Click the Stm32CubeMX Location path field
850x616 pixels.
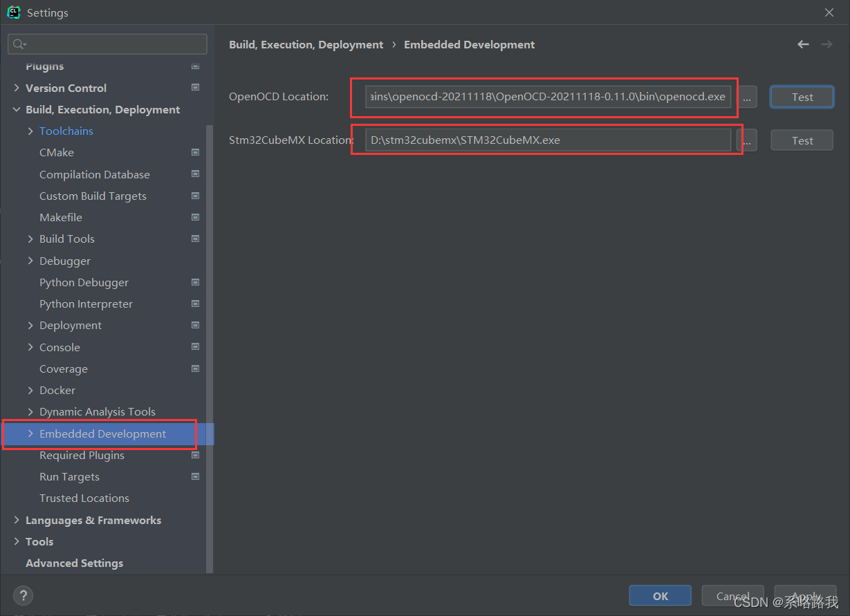point(548,140)
